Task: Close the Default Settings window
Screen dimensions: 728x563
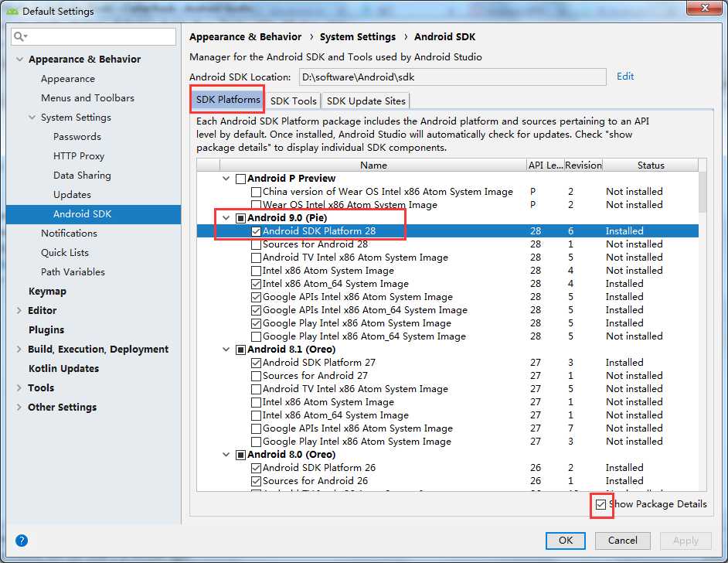Action: 704,8
